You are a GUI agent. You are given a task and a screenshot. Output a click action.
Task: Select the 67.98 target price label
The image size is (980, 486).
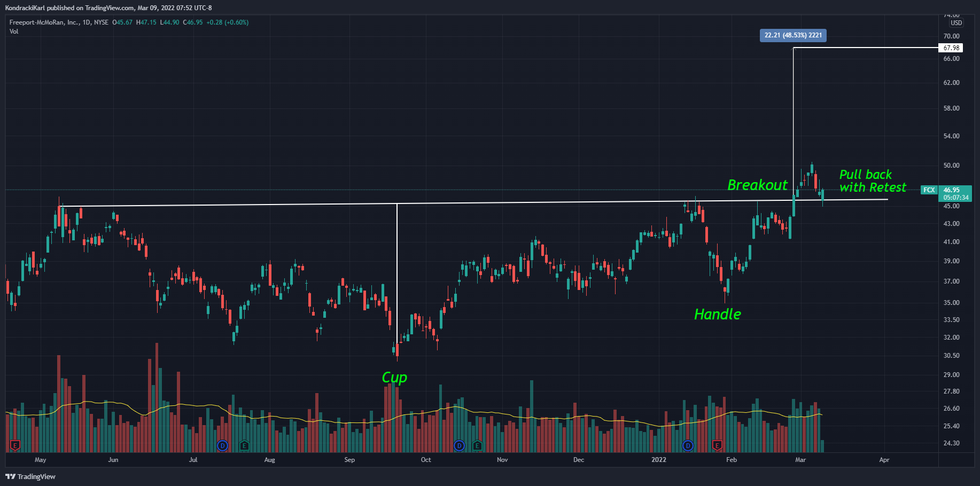[951, 48]
